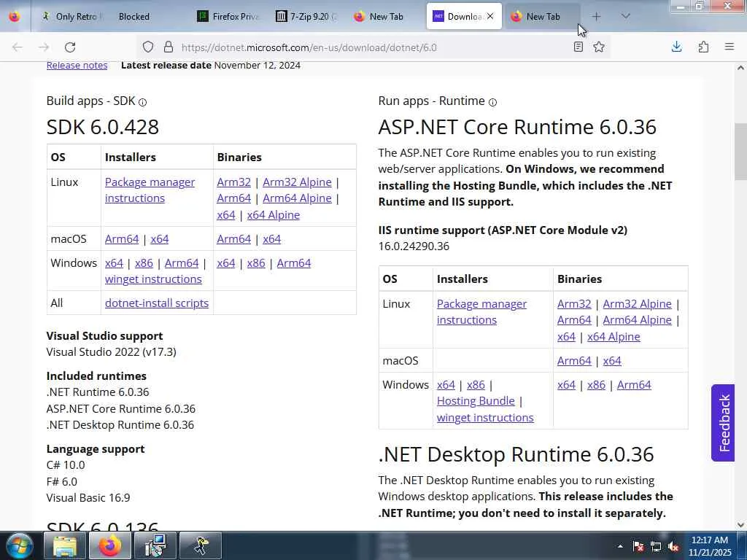Download ASP.NET Runtime Linux Arm32 binary

coord(574,304)
